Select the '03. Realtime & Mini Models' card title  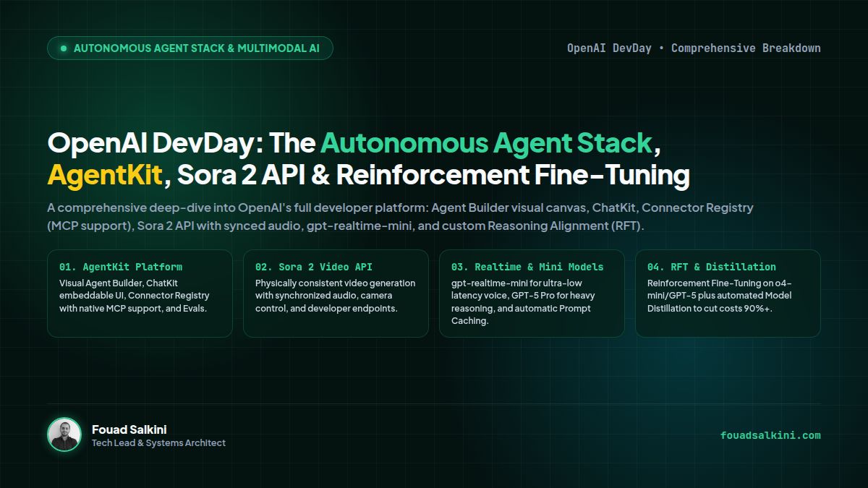click(527, 267)
